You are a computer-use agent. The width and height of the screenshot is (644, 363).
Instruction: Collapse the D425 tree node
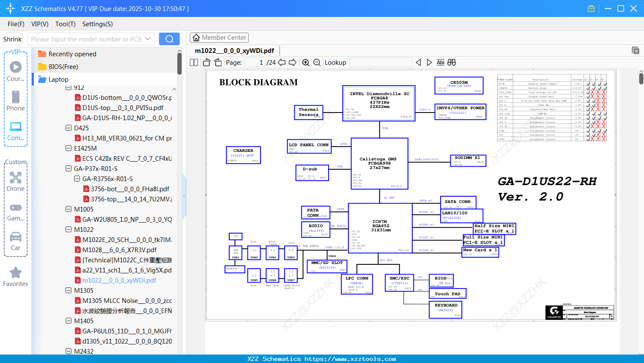[69, 128]
